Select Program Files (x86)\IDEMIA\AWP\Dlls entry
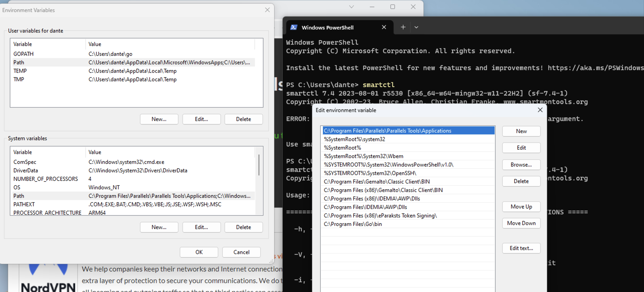Screen dimensions: 644x292 click(408, 198)
